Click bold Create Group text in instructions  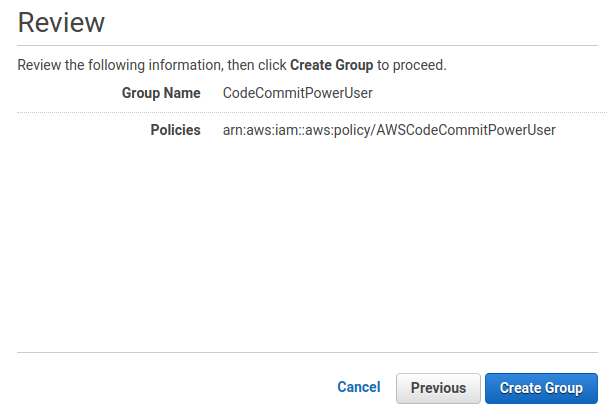[331, 65]
